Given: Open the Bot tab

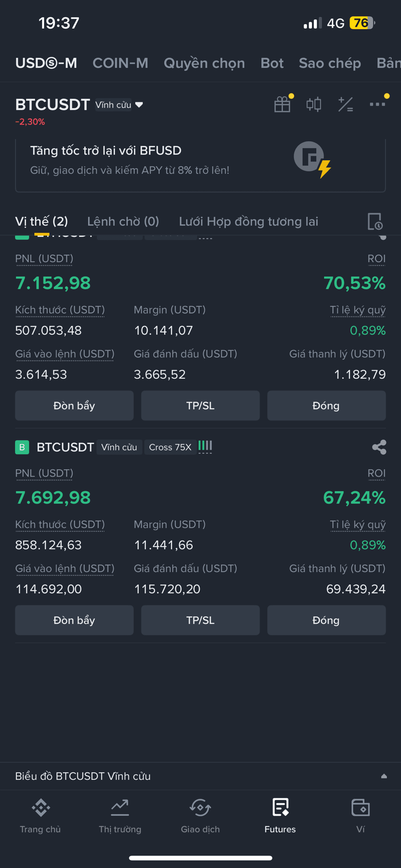Looking at the screenshot, I should [272, 63].
